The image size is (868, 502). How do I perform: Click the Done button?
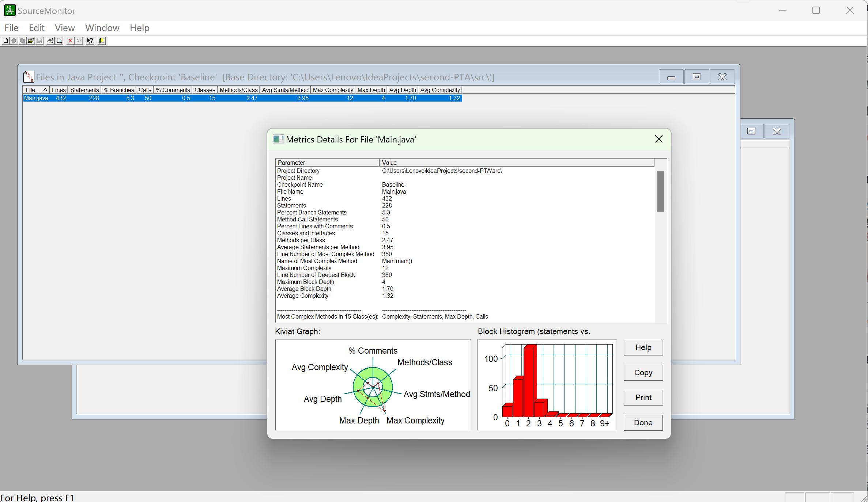643,422
